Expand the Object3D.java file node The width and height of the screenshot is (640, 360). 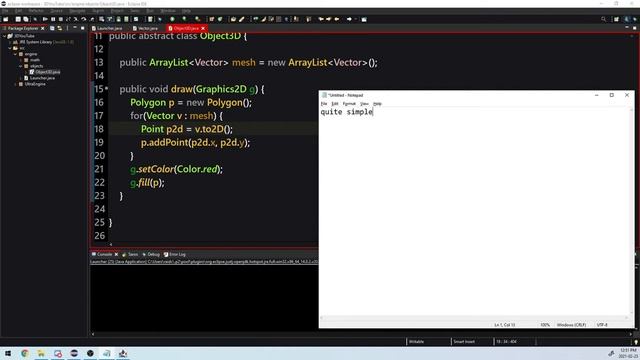coord(26,72)
